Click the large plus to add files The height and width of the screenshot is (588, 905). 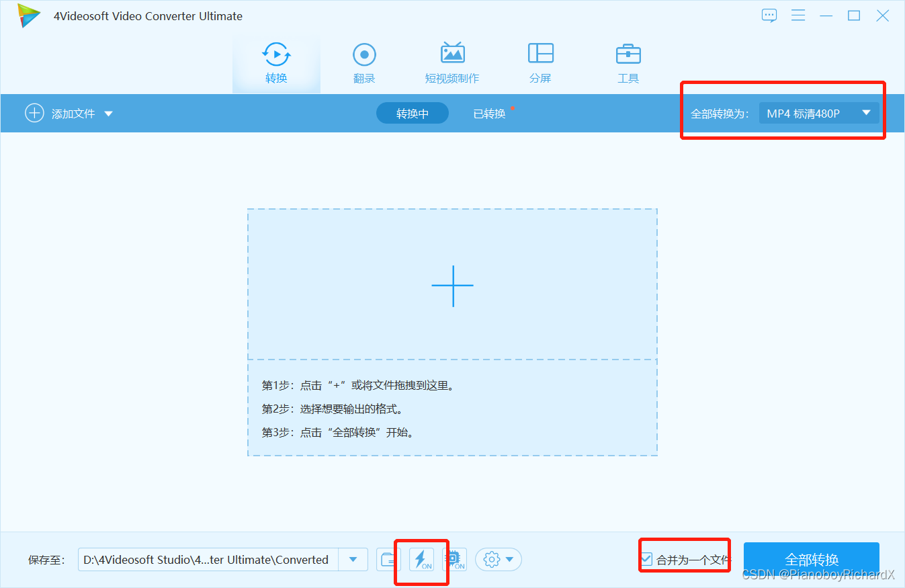pos(452,285)
